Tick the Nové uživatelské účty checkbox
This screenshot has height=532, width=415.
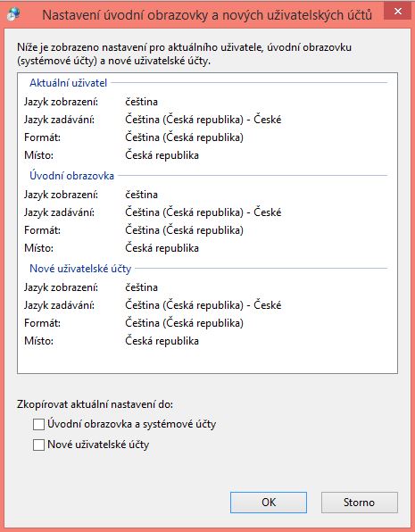point(38,445)
